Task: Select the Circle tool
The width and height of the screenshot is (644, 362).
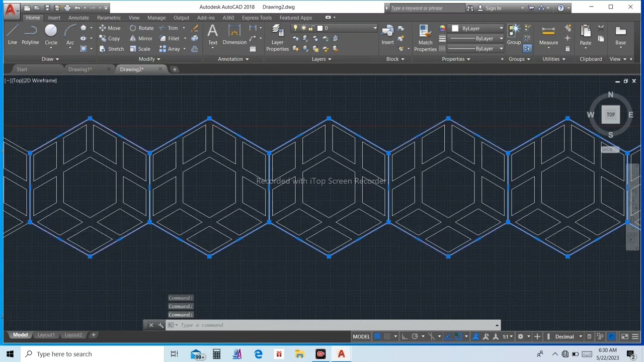Action: click(51, 35)
